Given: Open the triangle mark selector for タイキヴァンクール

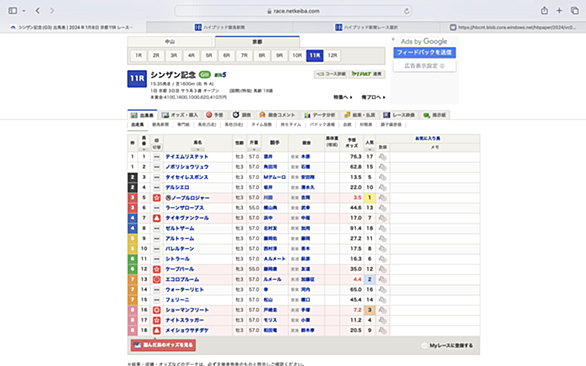Looking at the screenshot, I should [x=157, y=218].
